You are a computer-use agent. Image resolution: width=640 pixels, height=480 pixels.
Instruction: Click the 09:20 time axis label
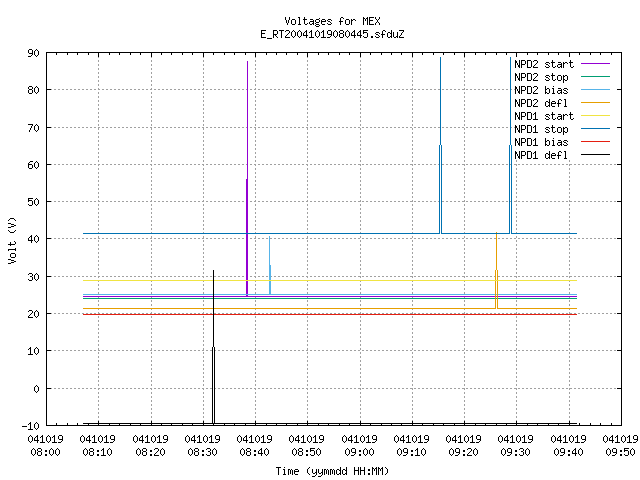(x=464, y=453)
